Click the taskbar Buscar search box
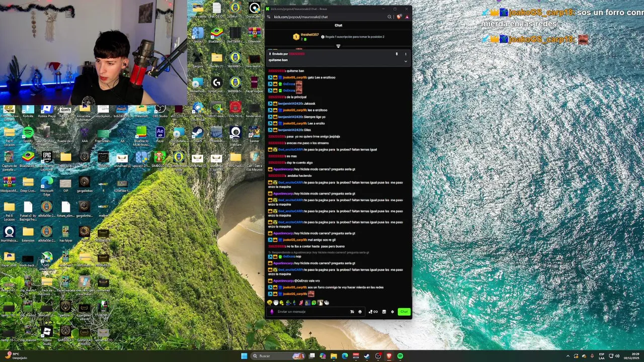The height and width of the screenshot is (362, 644). click(x=278, y=356)
